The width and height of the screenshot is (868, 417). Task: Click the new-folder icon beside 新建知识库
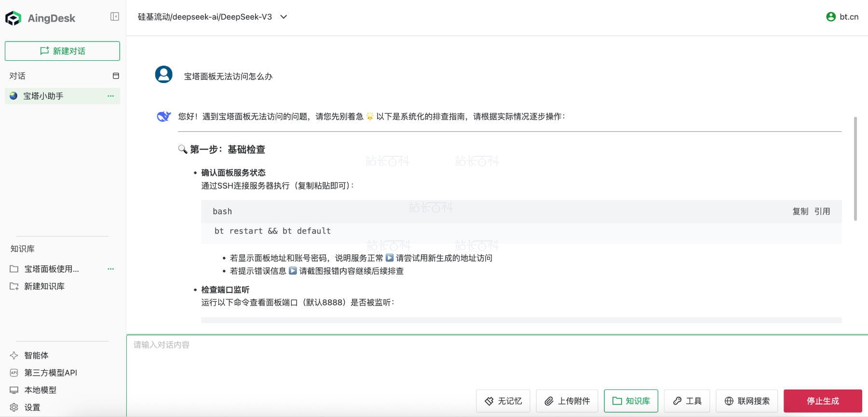[14, 286]
